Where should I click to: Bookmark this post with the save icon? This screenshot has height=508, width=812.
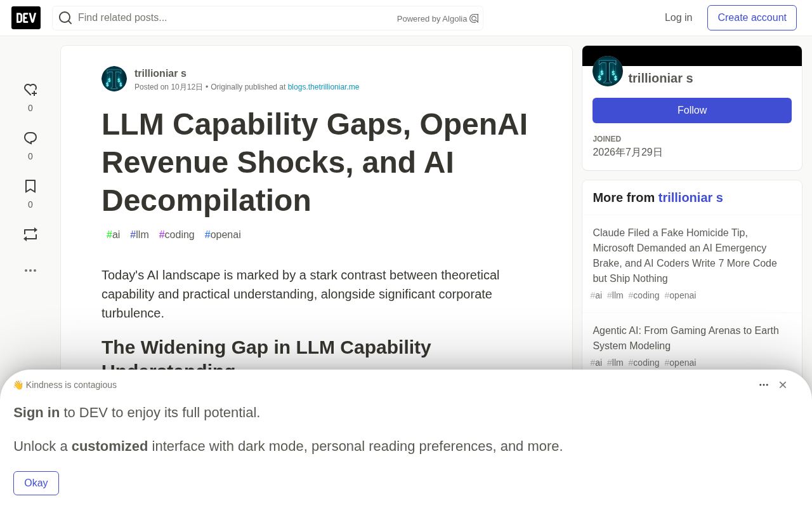tap(30, 186)
